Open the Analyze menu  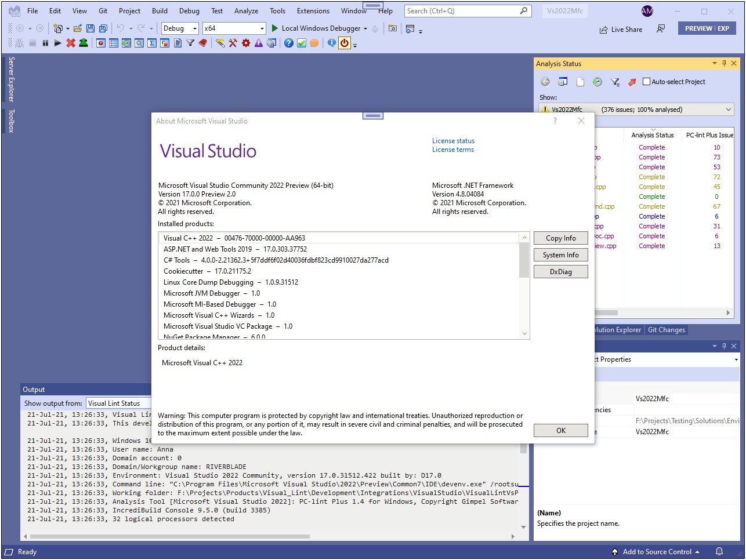[246, 10]
